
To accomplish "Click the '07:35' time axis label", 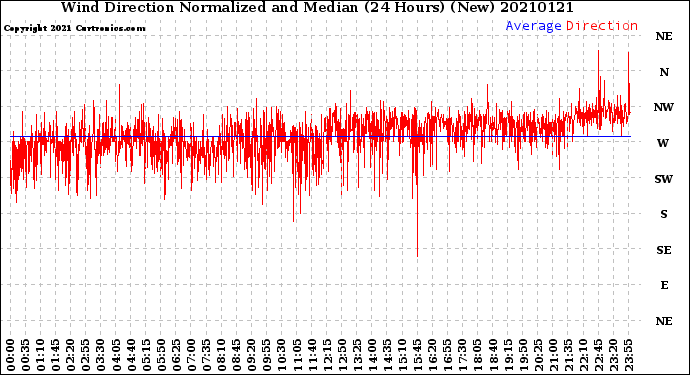I will pos(206,356).
